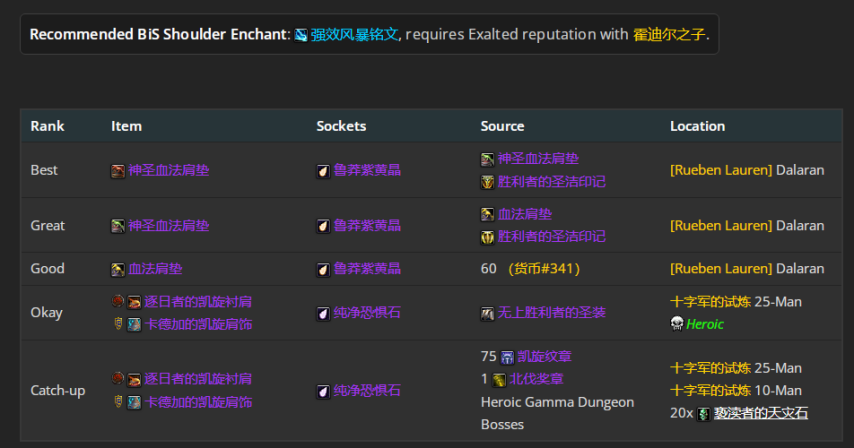Screen dimensions: 854x448
Task: Click the 北伐奖章 medal icon
Action: pos(499,380)
